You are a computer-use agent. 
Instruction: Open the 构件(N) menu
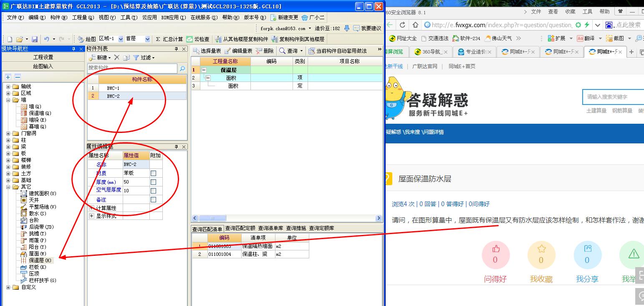[58, 18]
